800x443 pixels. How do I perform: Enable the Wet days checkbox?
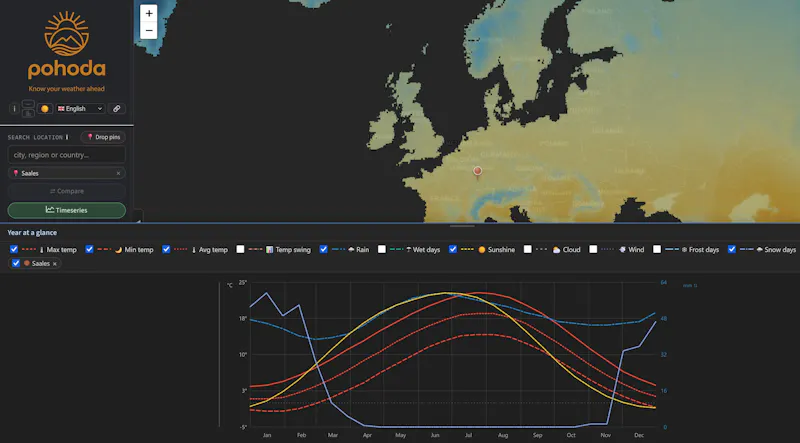[381, 249]
